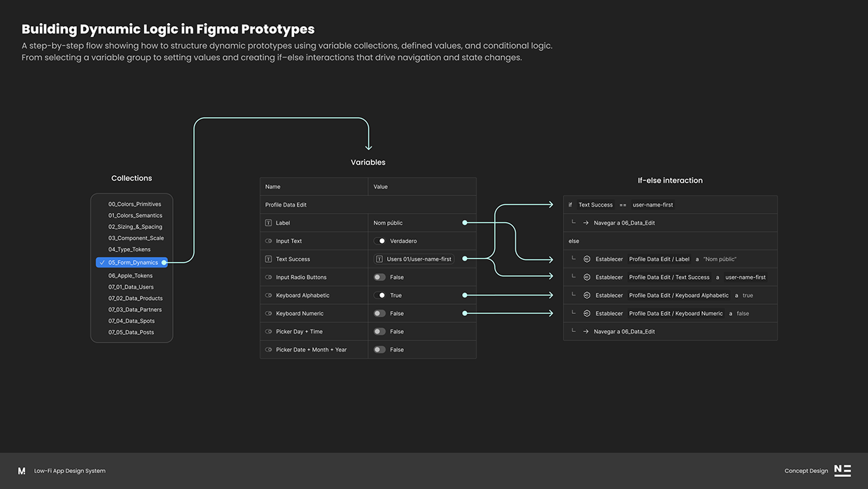Click set-variable icon in Text Success Establecer row
868x489 pixels.
[587, 277]
